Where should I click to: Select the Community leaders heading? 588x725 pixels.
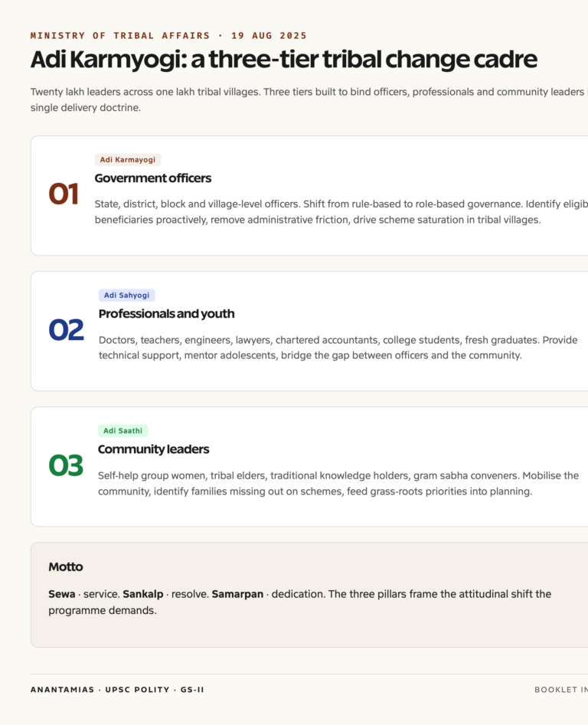pos(153,449)
